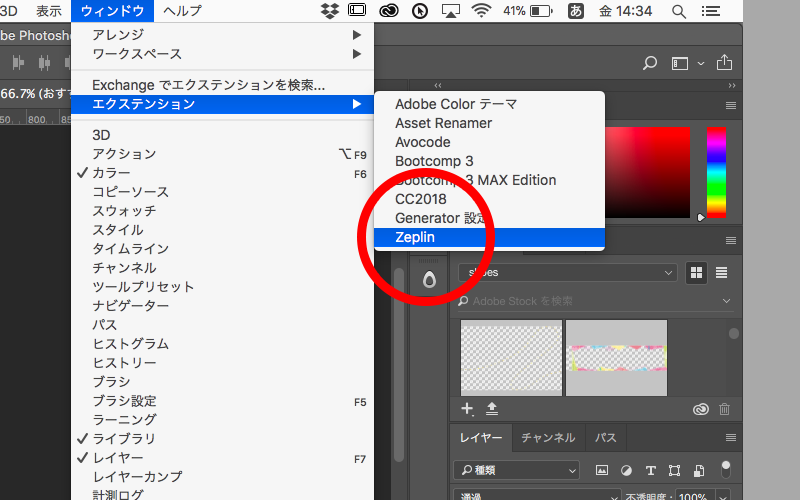Click Exchange でエクステンションを検索
The height and width of the screenshot is (500, 800).
(x=223, y=85)
